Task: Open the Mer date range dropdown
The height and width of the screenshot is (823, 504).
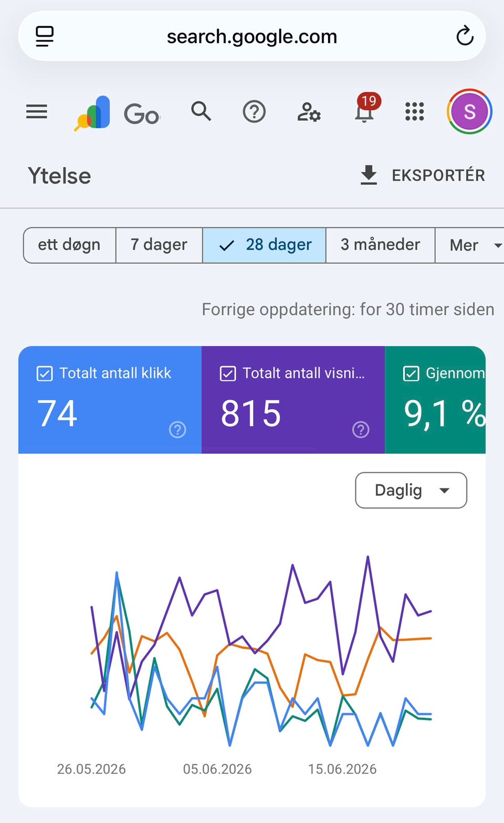Action: (x=471, y=245)
